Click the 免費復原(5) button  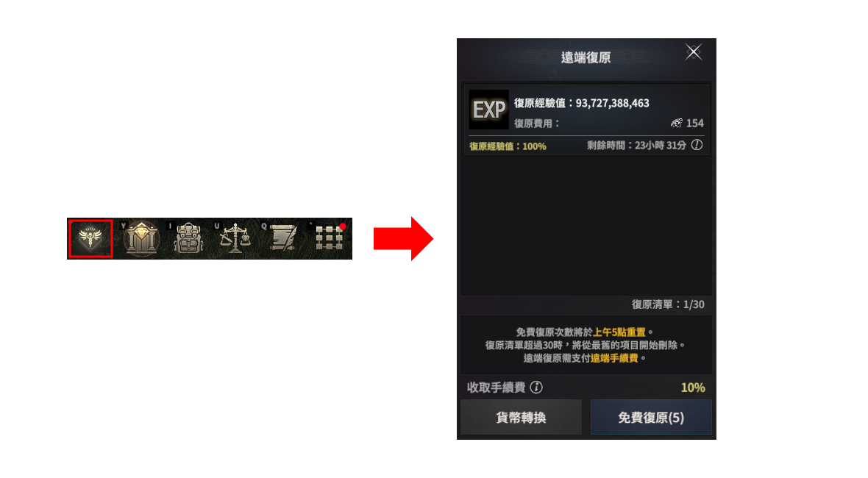tap(651, 417)
